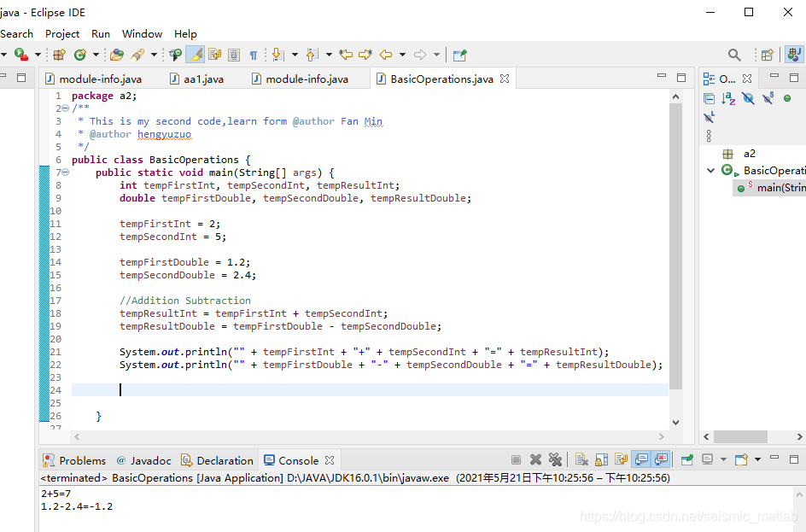Click Collapse All in Outline view
Viewport: 806px width, 532px height.
click(x=710, y=98)
